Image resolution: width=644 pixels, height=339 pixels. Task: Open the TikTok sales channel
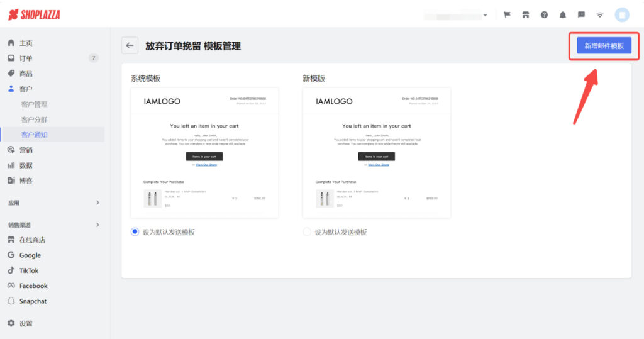(x=28, y=270)
